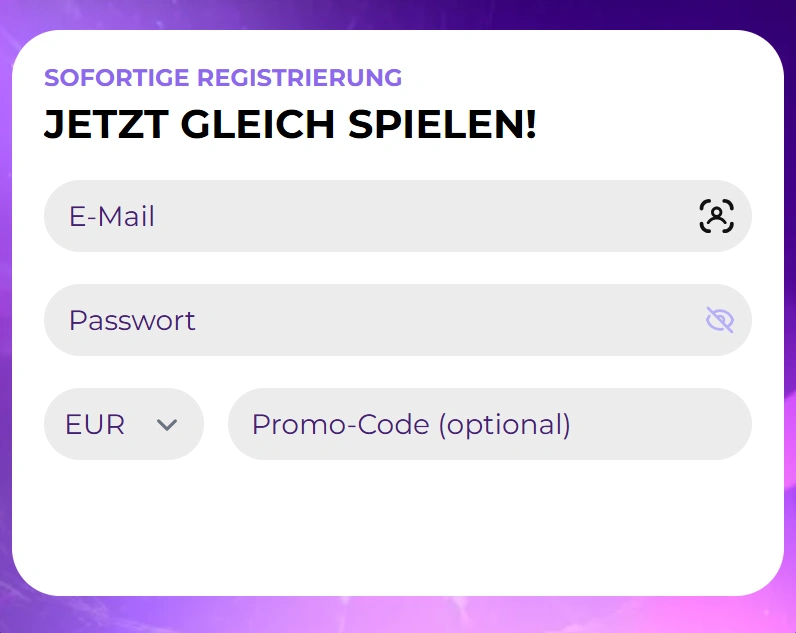Viewport: 796px width, 633px height.
Task: Click the word 'SOFORTIGE' in the subtitle
Action: tap(116, 78)
